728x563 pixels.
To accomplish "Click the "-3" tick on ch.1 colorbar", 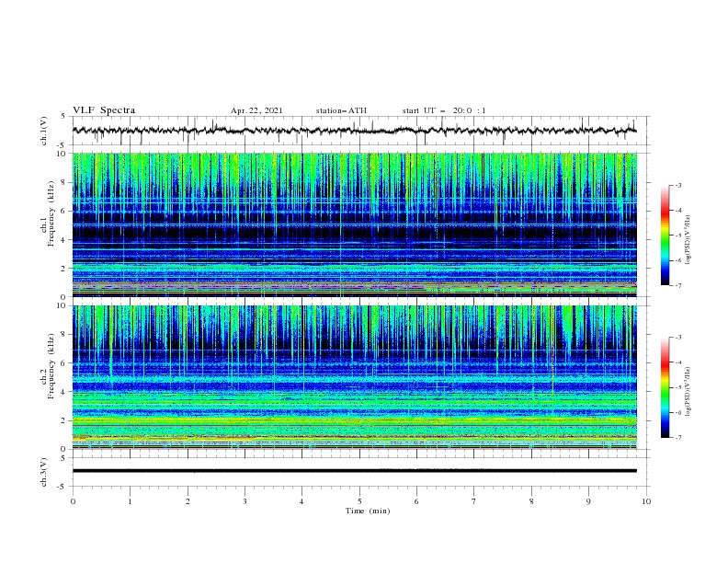I will point(678,185).
